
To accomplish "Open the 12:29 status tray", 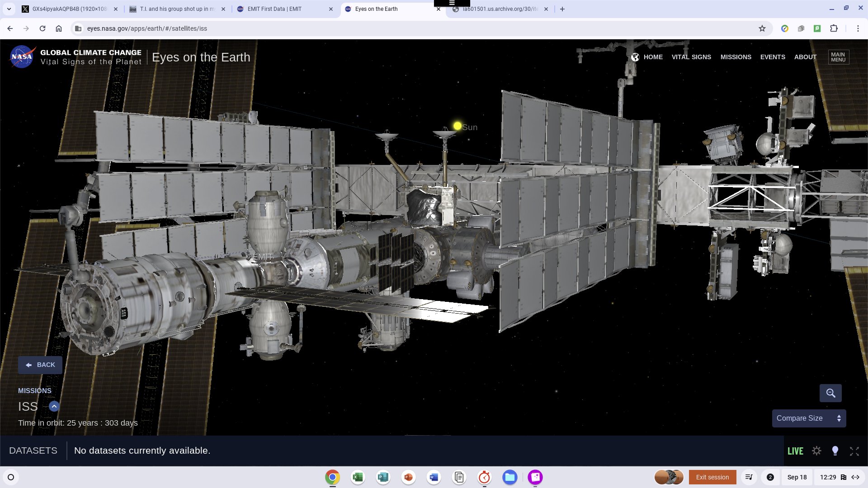I will pos(839,477).
